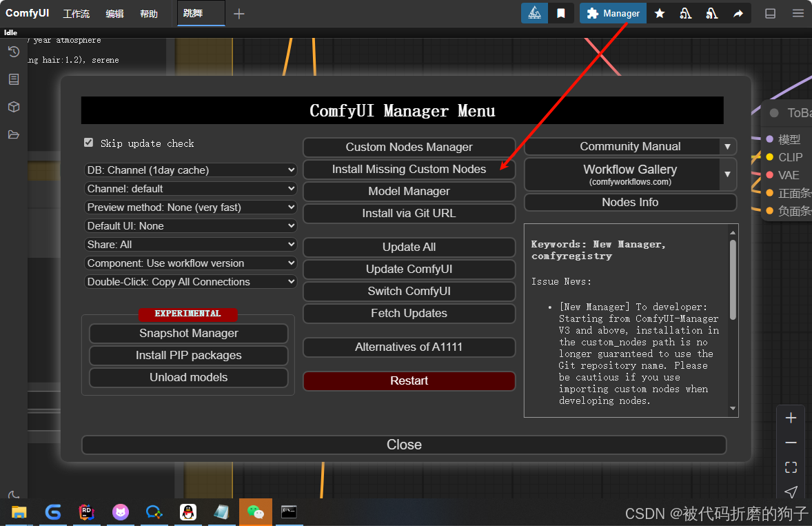Click the ship logo toolbar icon
Image resolution: width=812 pixels, height=528 pixels.
click(x=534, y=14)
